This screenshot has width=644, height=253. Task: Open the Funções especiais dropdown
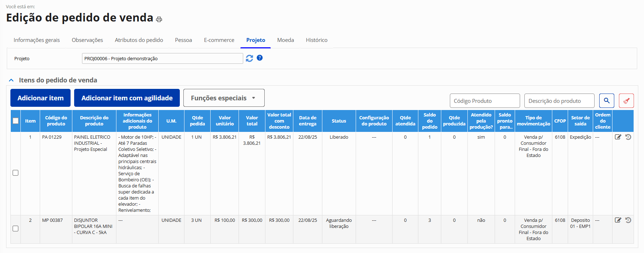(x=224, y=98)
